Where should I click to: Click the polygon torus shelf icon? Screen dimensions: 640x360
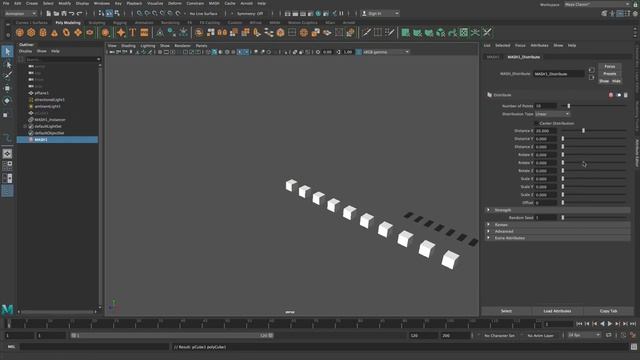66,32
